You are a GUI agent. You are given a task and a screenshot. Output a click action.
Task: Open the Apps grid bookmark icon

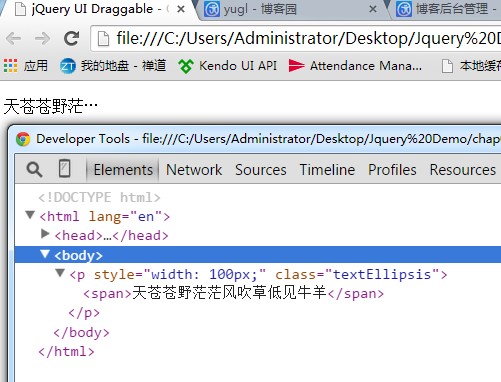[10, 65]
